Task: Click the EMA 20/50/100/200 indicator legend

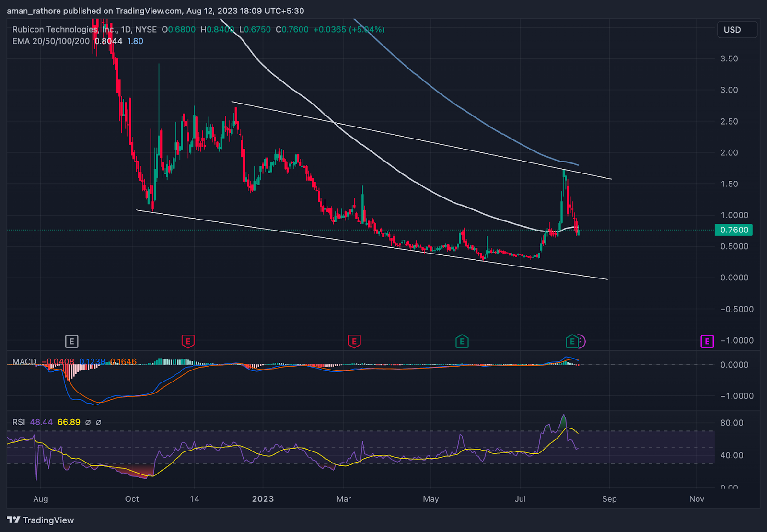Action: (x=51, y=41)
